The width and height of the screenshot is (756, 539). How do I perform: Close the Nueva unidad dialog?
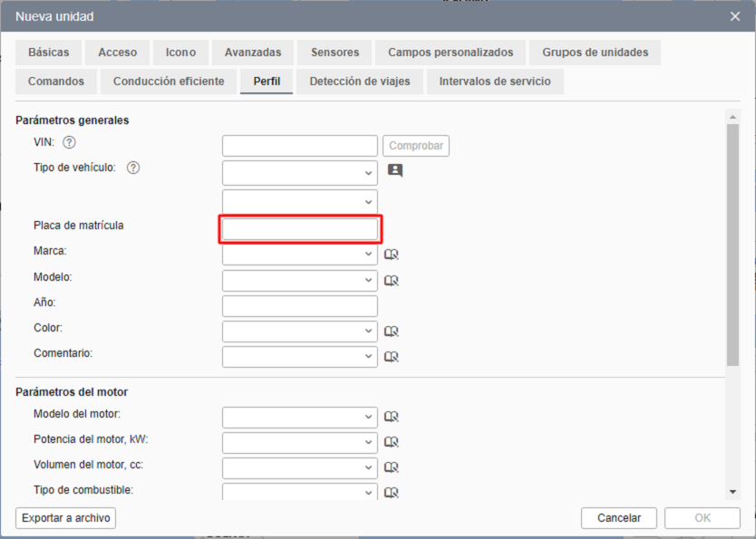735,16
